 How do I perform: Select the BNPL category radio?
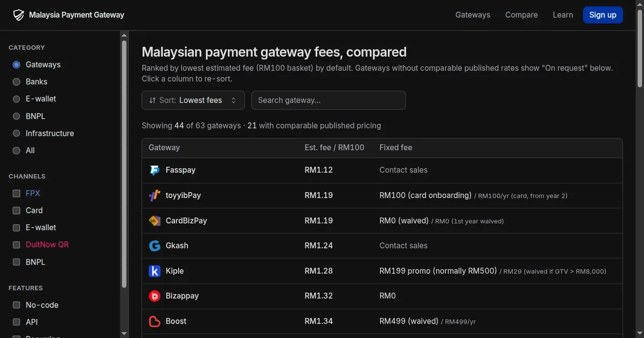(16, 116)
